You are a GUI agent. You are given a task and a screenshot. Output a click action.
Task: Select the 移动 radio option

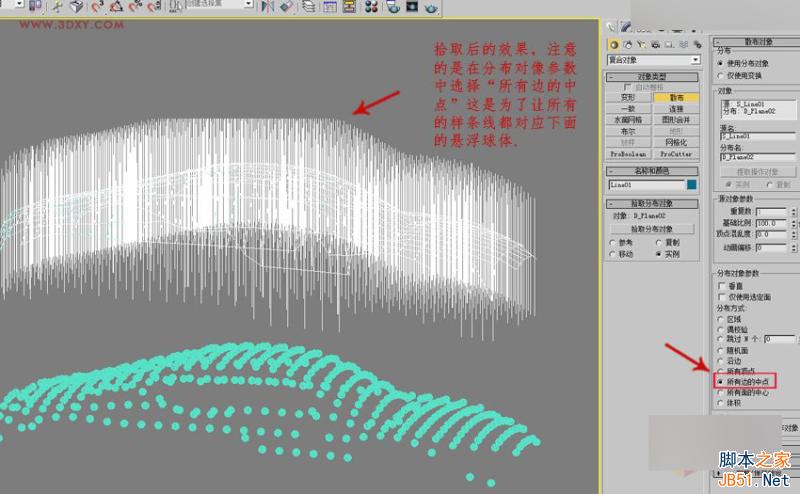coord(613,254)
